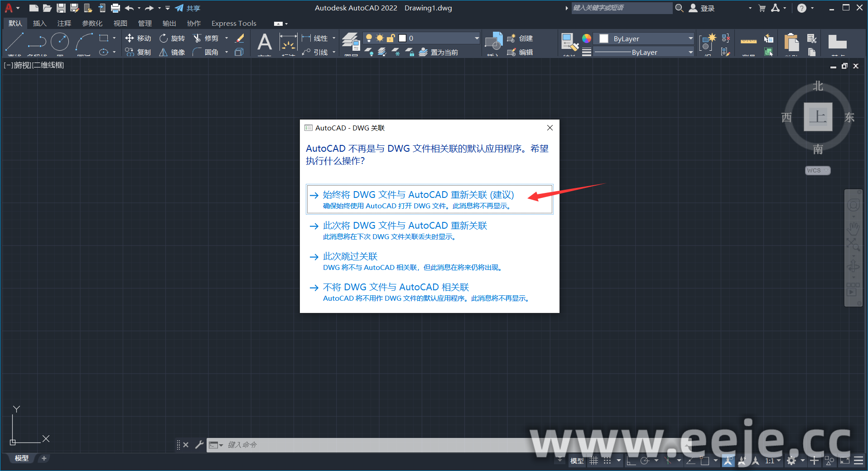Expand the ByLayer color dropdown
This screenshot has height=471, width=868.
coord(690,38)
